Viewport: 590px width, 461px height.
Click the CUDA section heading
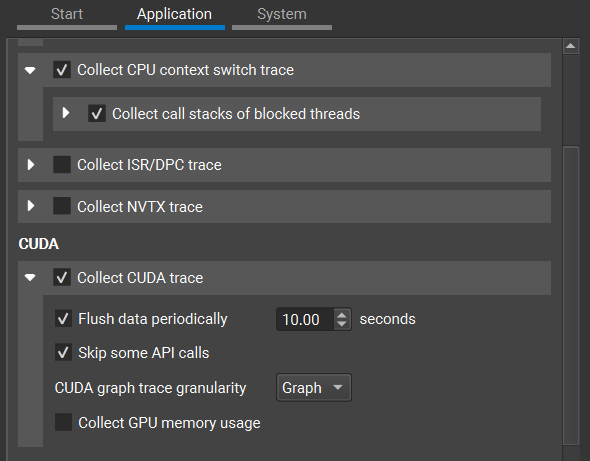[x=39, y=244]
